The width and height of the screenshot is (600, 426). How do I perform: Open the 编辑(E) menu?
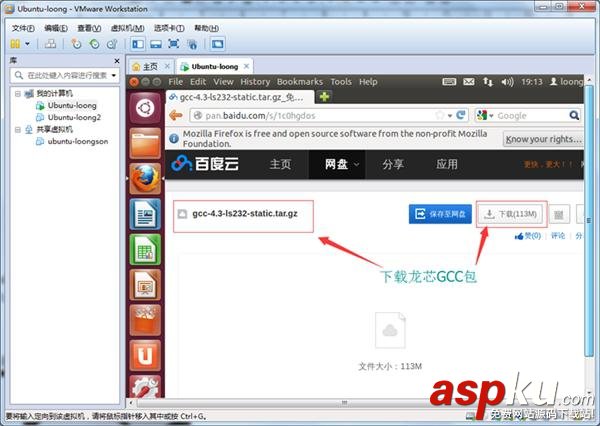click(x=56, y=28)
